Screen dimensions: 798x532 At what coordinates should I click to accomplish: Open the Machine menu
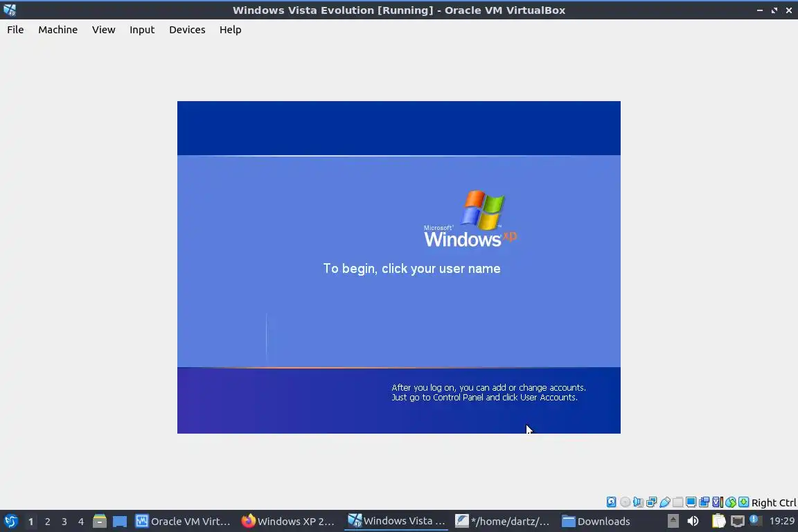[57, 30]
